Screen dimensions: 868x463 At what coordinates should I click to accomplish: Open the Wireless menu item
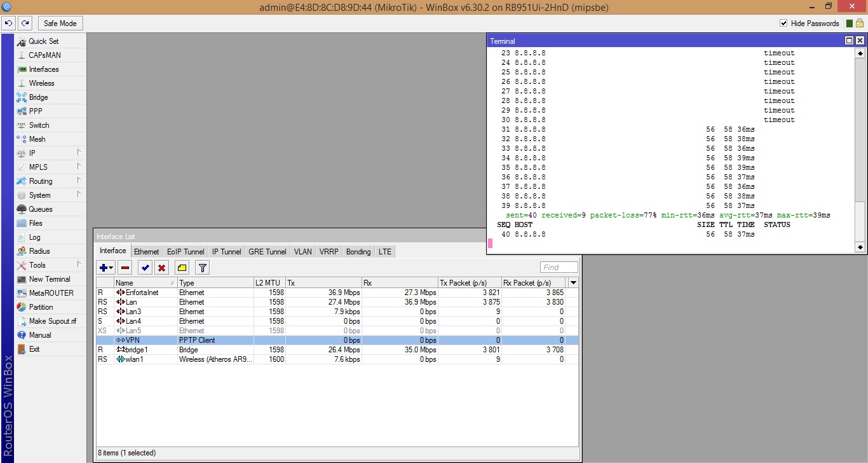click(x=42, y=83)
